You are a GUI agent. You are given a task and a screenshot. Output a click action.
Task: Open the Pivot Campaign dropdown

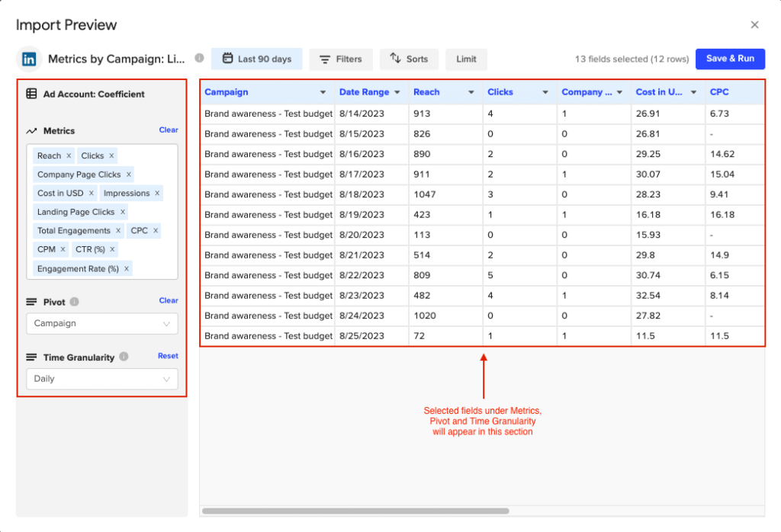[x=102, y=323]
